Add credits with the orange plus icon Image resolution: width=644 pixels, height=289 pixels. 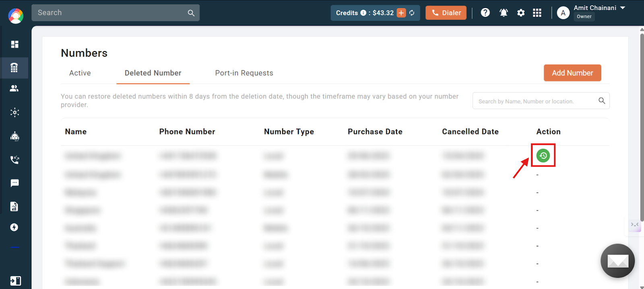401,13
